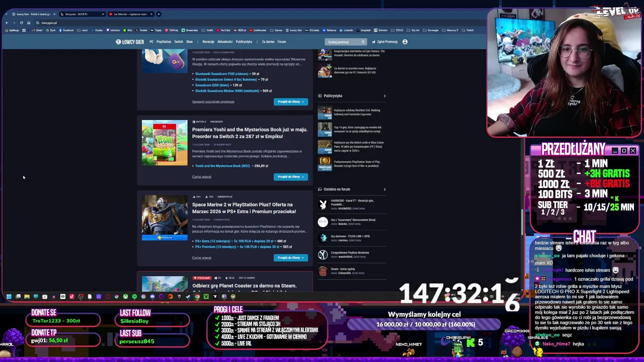644x362 pixels.
Task: Open the YouTube bookmark
Action: 223,30
